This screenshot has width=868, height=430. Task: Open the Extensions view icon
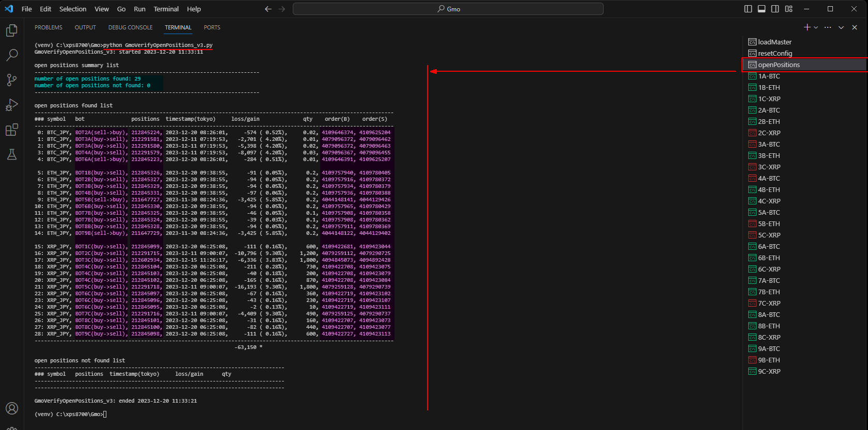coord(12,130)
